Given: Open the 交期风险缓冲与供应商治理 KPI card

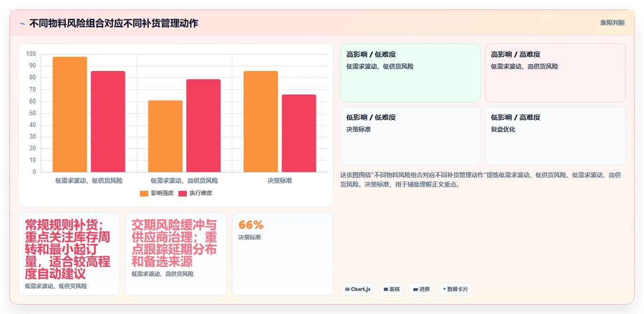Looking at the screenshot, I should pyautogui.click(x=176, y=254).
